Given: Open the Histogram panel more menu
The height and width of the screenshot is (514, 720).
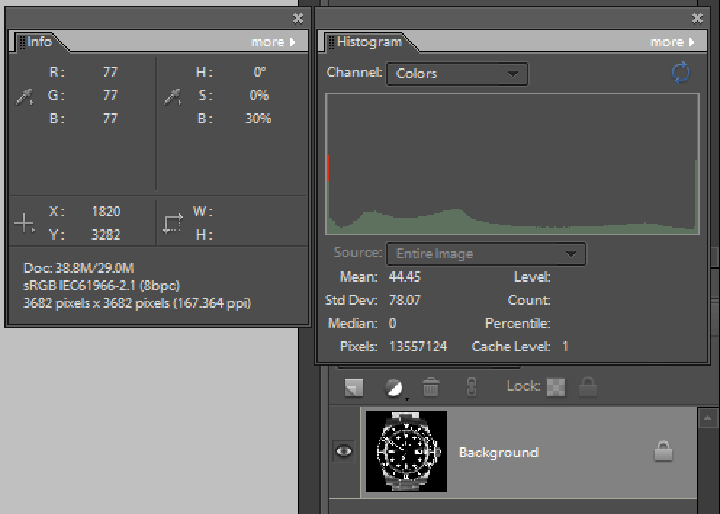Looking at the screenshot, I should pos(673,42).
